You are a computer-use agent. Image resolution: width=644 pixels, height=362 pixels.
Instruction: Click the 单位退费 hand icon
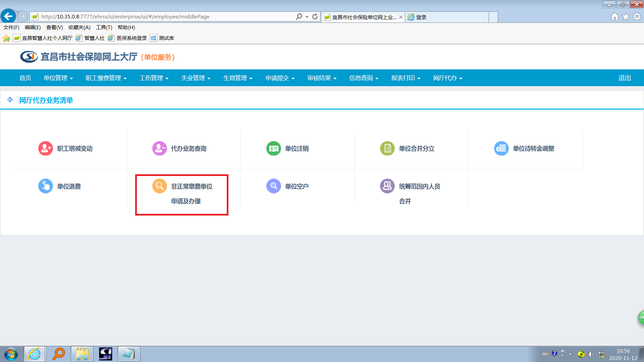pyautogui.click(x=45, y=186)
